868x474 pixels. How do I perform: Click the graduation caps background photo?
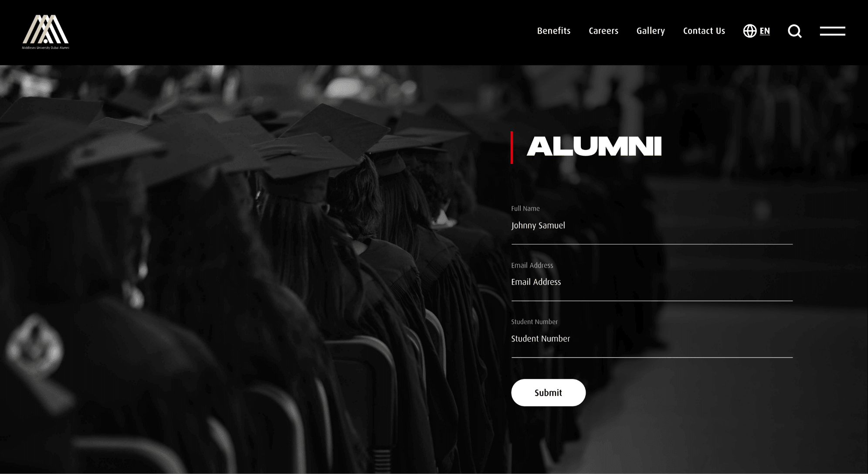click(253, 269)
